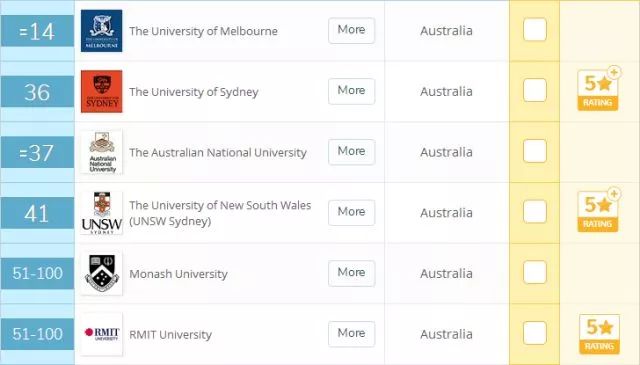This screenshot has width=640, height=365.
Task: Click the RMIT University logo
Action: (x=101, y=334)
